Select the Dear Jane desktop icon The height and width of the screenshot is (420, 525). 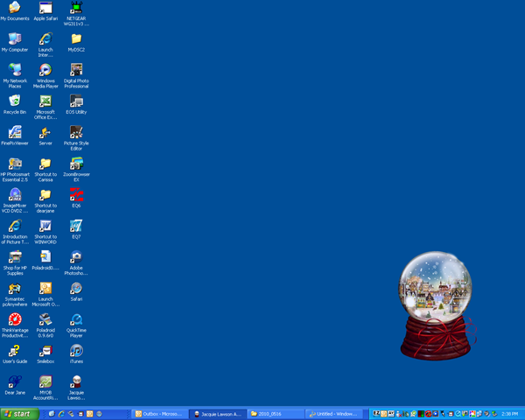click(x=15, y=385)
